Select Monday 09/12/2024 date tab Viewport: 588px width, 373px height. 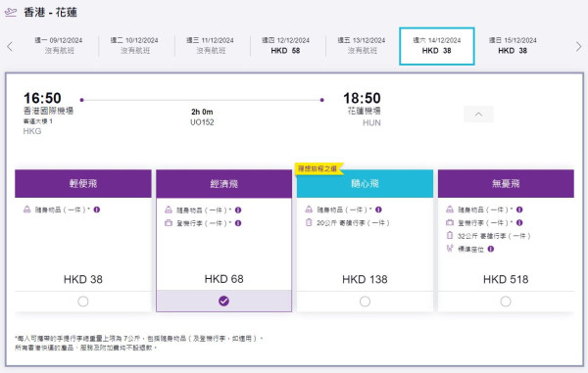(x=59, y=45)
